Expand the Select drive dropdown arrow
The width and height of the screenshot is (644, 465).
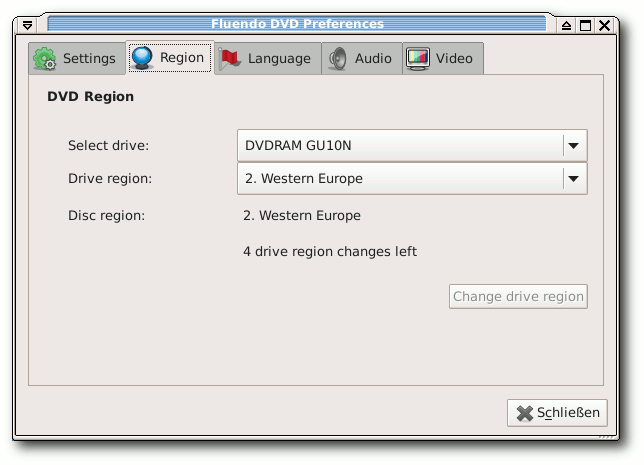tap(574, 145)
